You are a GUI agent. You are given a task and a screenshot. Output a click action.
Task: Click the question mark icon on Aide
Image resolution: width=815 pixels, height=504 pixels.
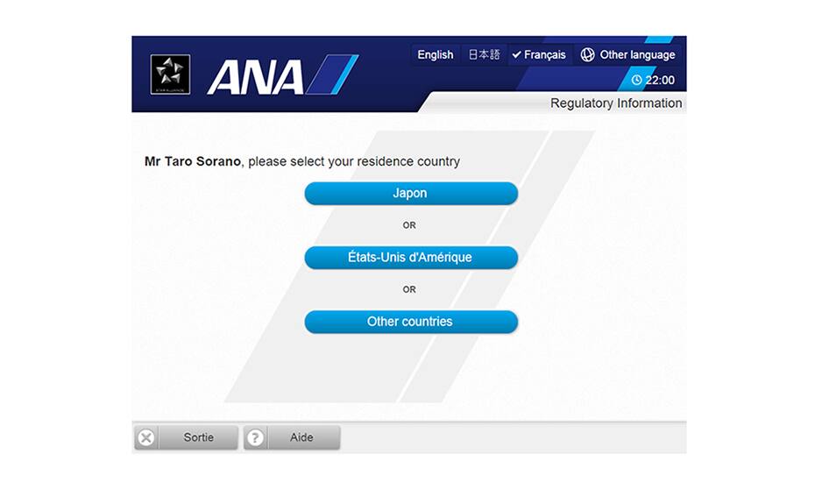point(255,437)
